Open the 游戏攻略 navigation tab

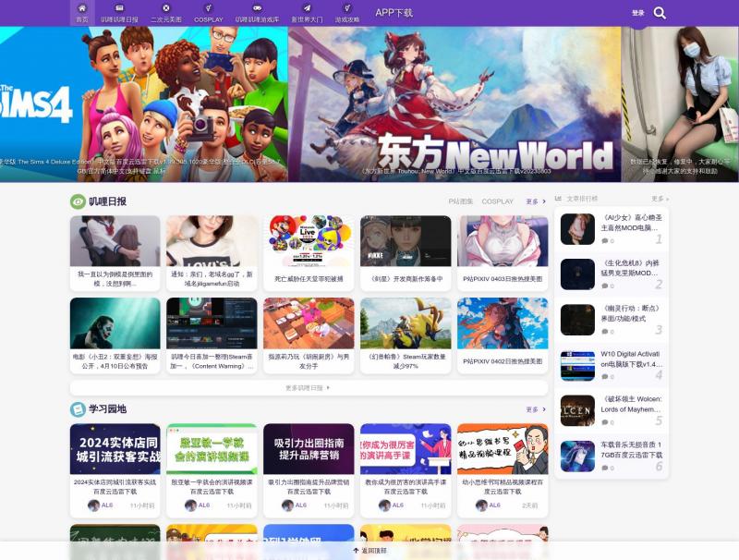tap(347, 13)
